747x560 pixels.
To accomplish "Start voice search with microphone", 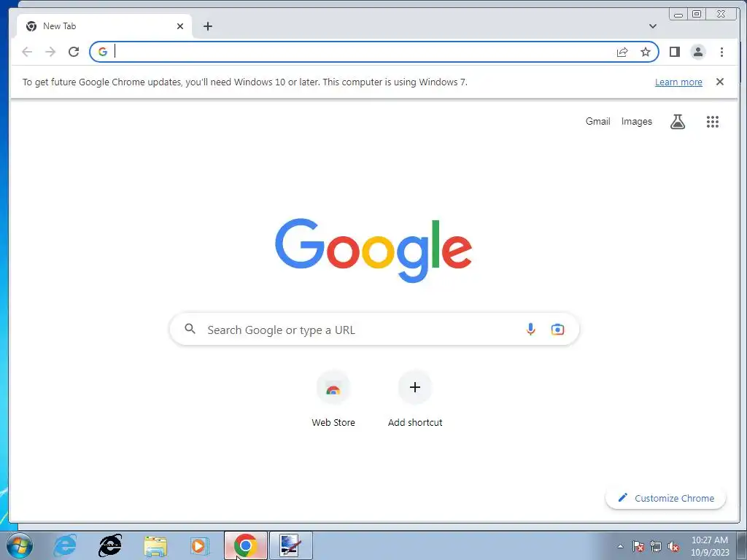I will (530, 329).
